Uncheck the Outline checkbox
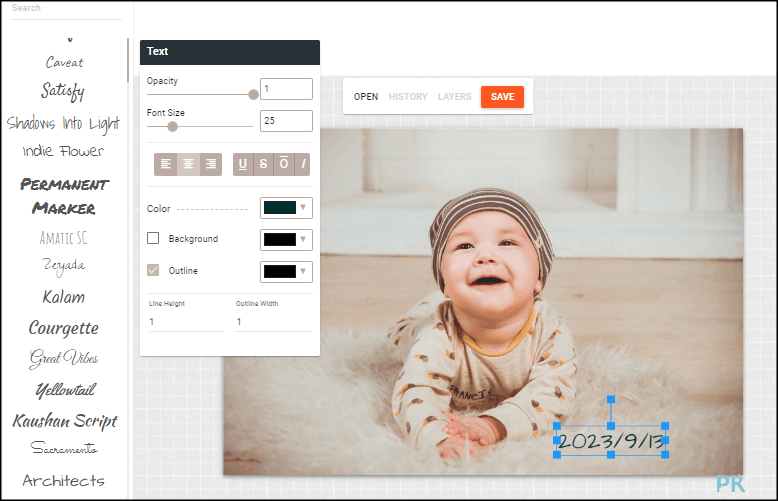 pos(153,270)
